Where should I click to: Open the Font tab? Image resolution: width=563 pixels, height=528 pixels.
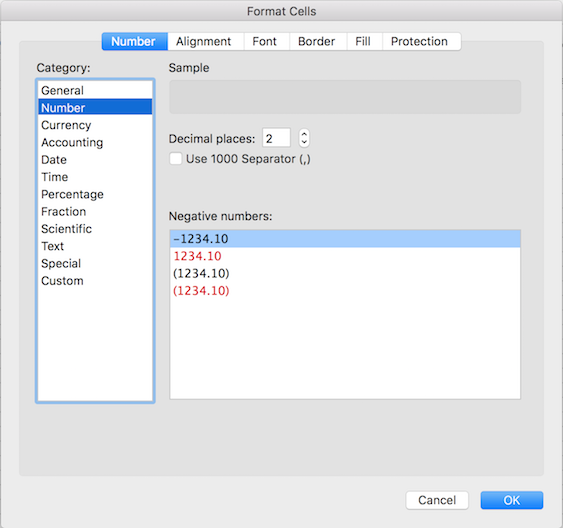(x=266, y=42)
